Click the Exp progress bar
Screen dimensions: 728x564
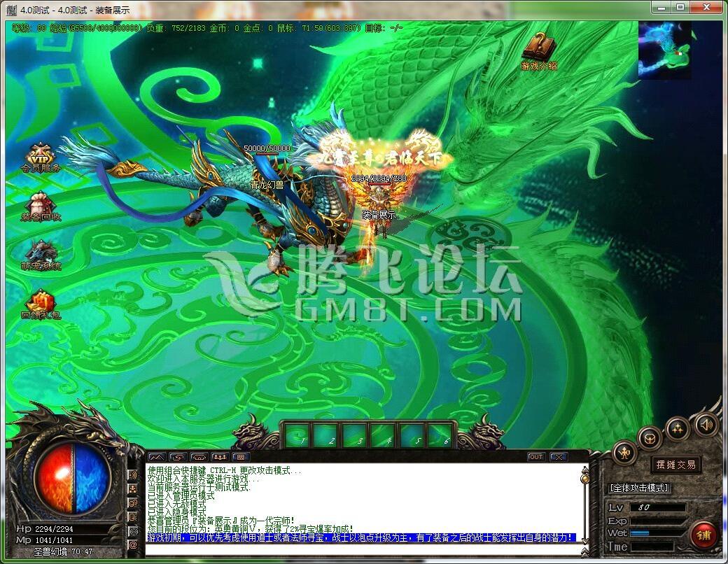657,521
